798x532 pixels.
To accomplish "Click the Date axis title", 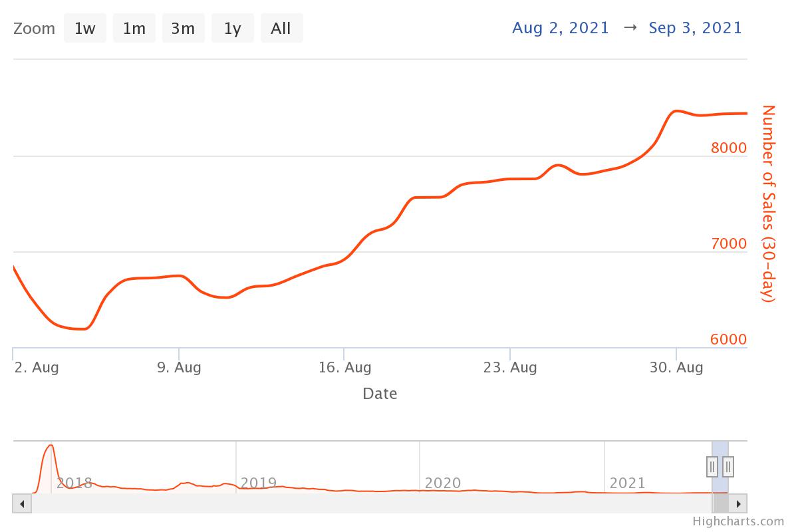I will click(x=380, y=394).
